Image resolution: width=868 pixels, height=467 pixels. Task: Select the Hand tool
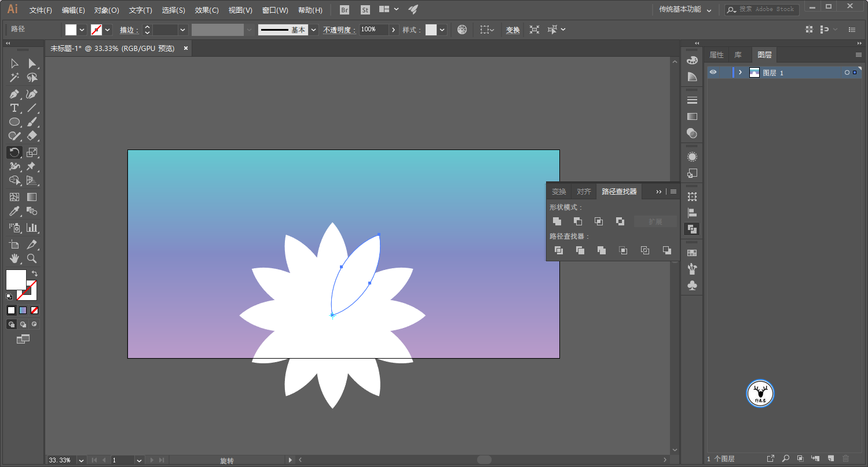pos(14,258)
